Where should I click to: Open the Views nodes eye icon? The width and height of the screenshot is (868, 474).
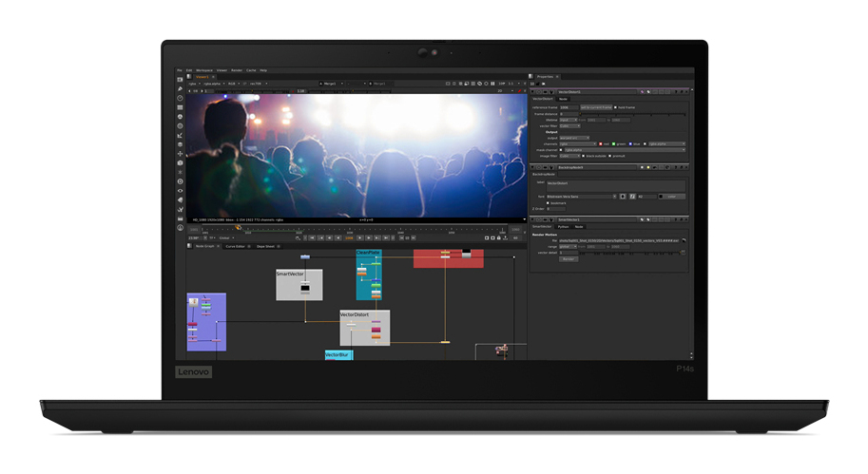180,191
